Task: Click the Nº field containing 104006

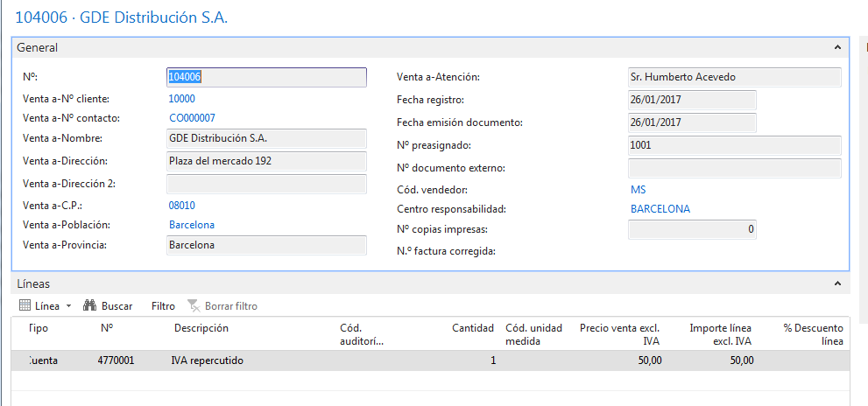Action: tap(266, 78)
